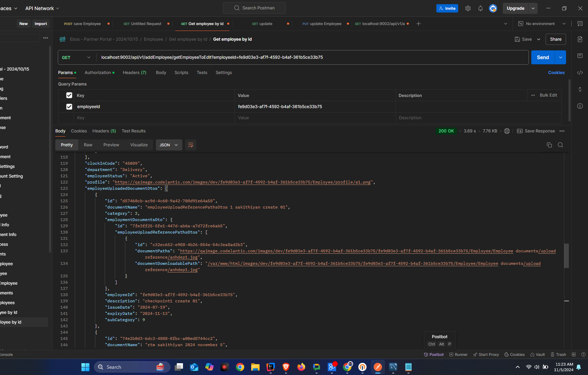Toggle two pane view in status bar
The height and width of the screenshot is (375, 588).
(x=574, y=354)
